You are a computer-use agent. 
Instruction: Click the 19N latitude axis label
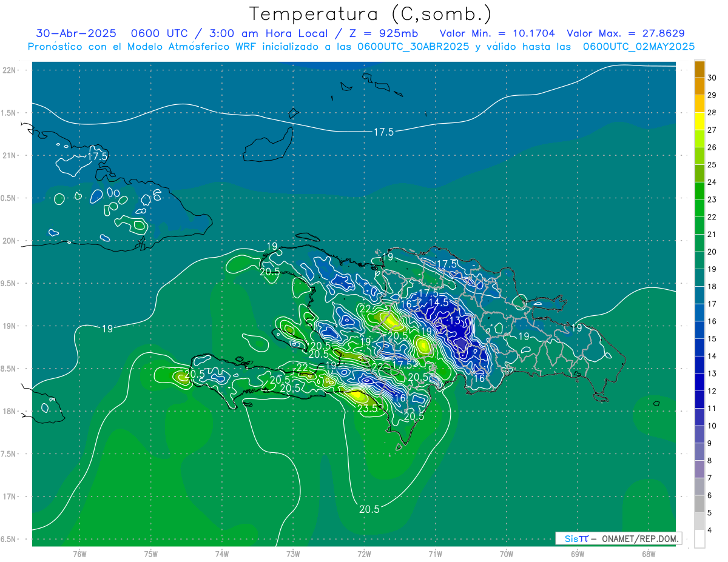[x=10, y=326]
